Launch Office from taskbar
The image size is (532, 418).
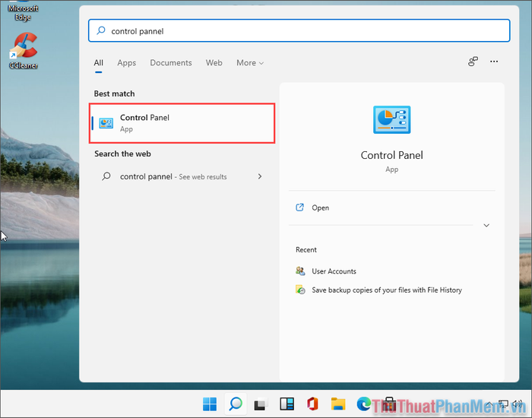(x=312, y=404)
